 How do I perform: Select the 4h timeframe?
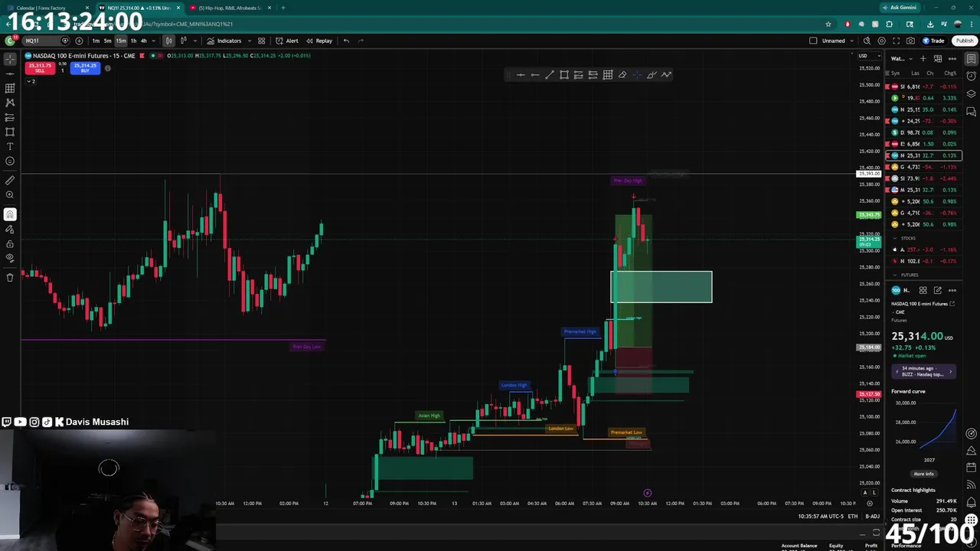143,41
